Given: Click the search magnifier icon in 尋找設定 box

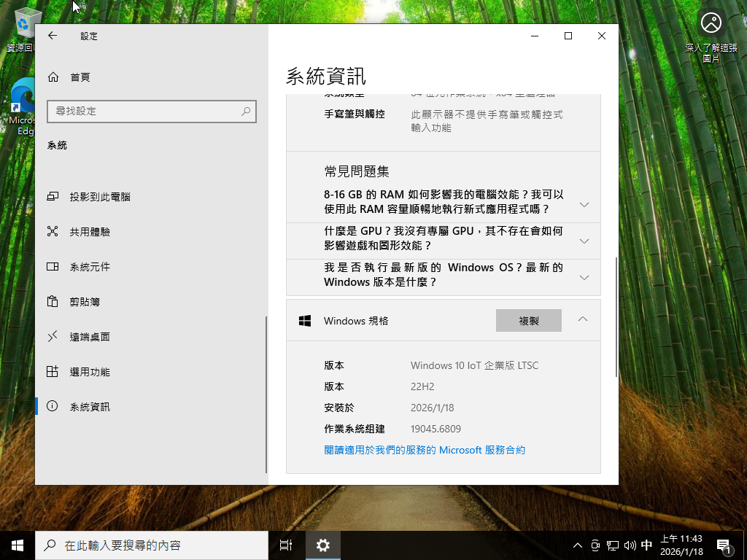Looking at the screenshot, I should pos(247,111).
